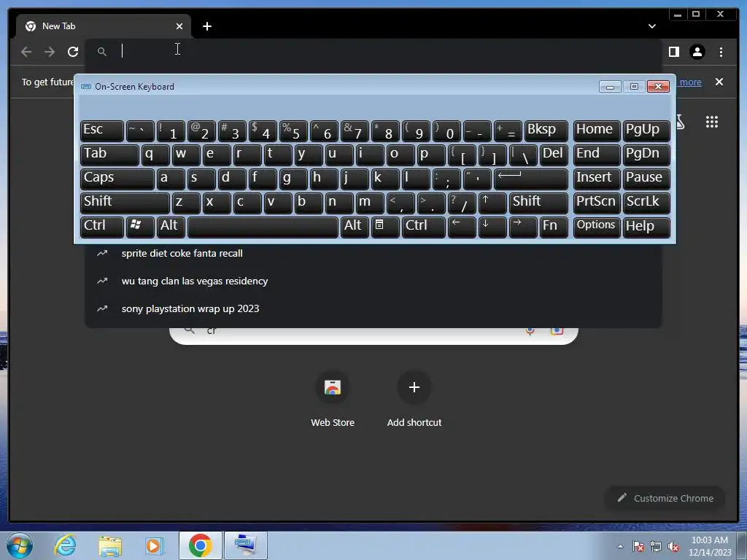Screen dimensions: 747x560
Task: Open the network tray icon
Action: coord(656,546)
